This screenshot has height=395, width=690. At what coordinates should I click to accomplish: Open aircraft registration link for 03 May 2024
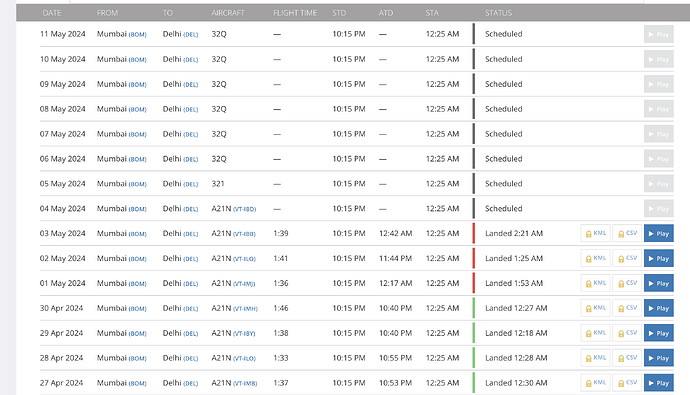pos(244,234)
